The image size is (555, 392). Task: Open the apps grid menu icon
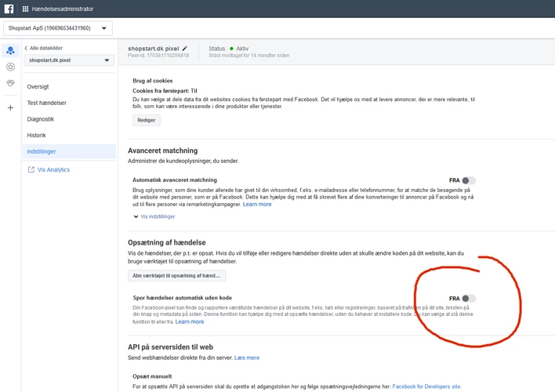point(26,9)
